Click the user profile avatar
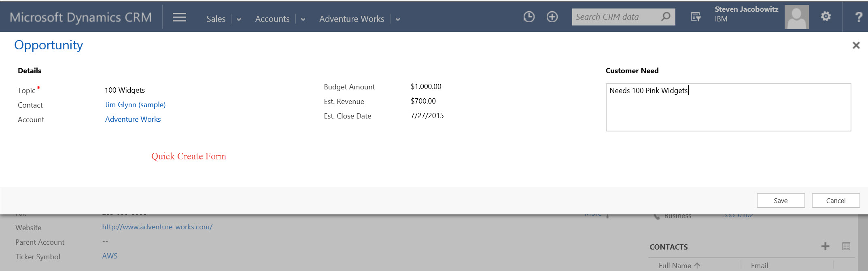 coord(796,17)
